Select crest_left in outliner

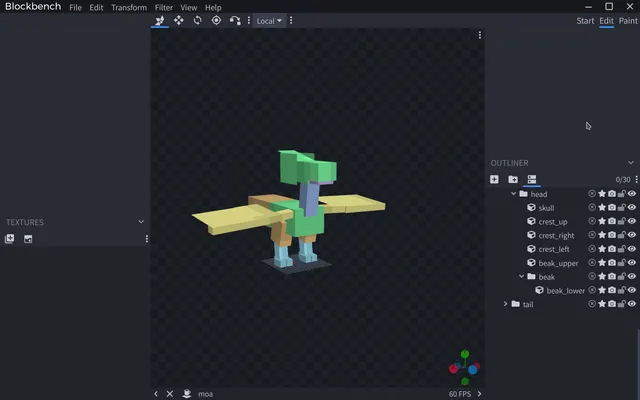coord(554,249)
